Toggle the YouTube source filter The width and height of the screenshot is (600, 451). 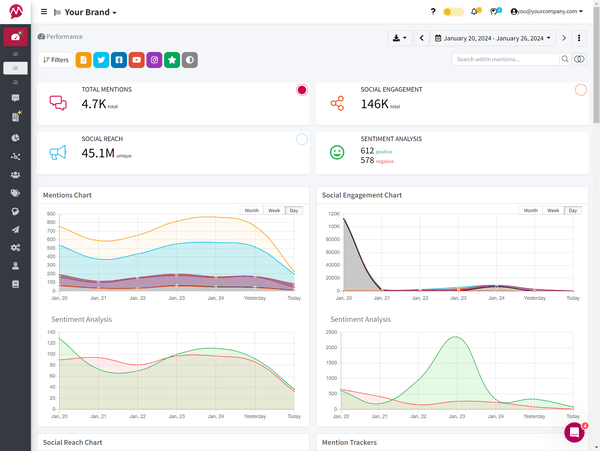(x=137, y=60)
